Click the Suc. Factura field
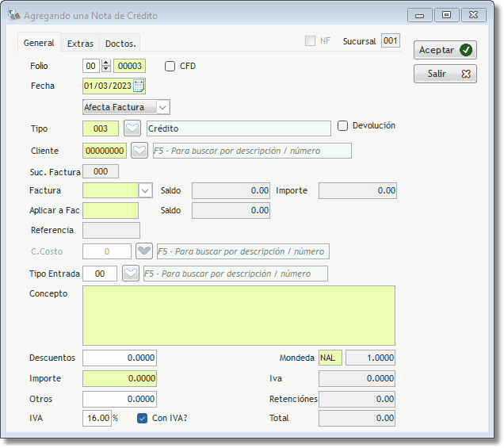The width and height of the screenshot is (504, 448). [x=101, y=171]
